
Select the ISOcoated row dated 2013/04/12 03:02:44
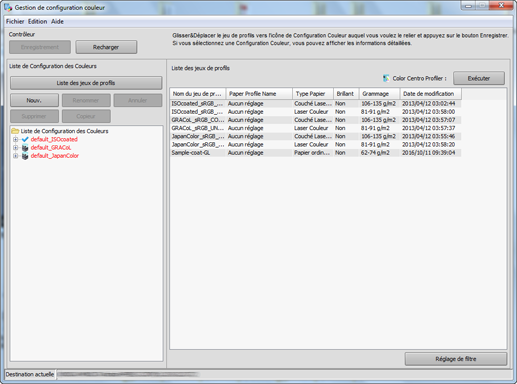(315, 104)
